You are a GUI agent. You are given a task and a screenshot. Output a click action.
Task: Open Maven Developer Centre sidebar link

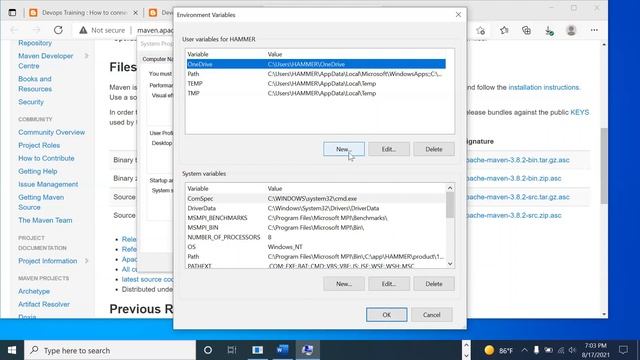45,61
